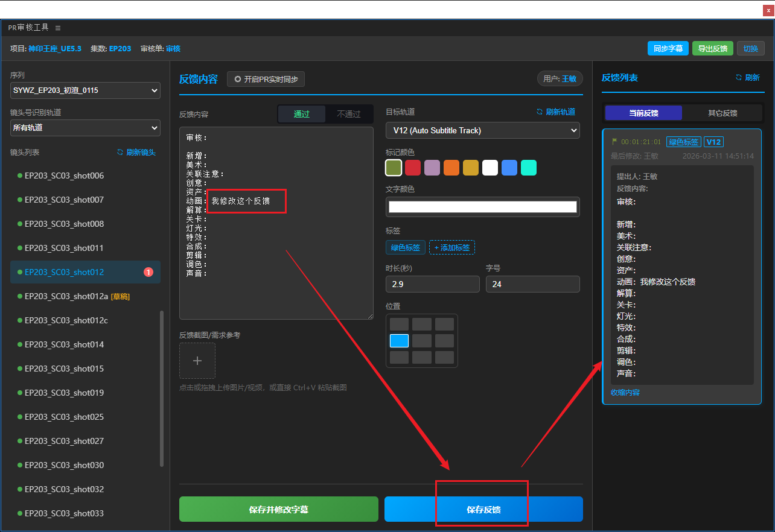Close the window with the red X
This screenshot has width=775, height=532.
coord(767,10)
